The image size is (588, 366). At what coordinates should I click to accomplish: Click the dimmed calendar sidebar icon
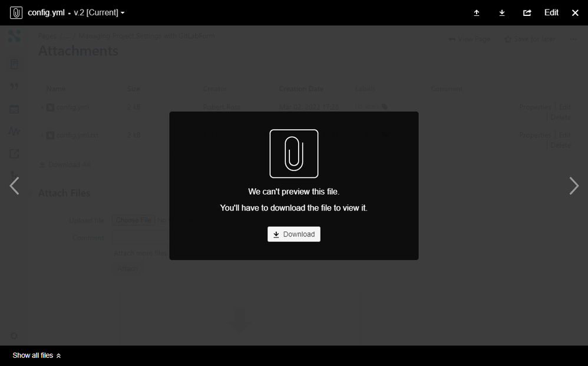14,109
